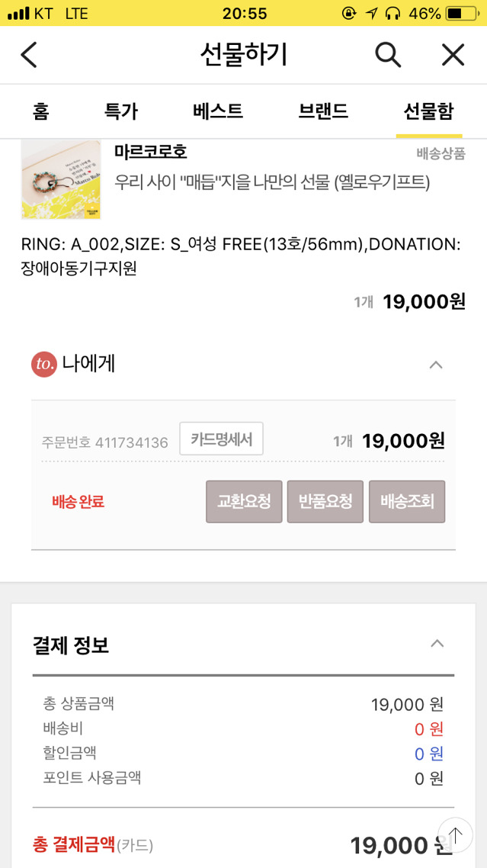The width and height of the screenshot is (487, 868).
Task: Open the 특가 tab
Action: tap(120, 111)
